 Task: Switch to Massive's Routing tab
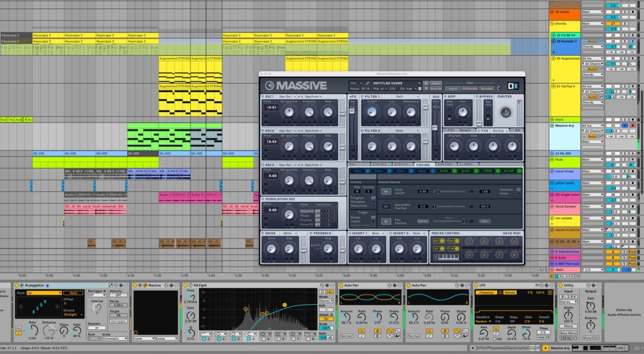pyautogui.click(x=445, y=165)
